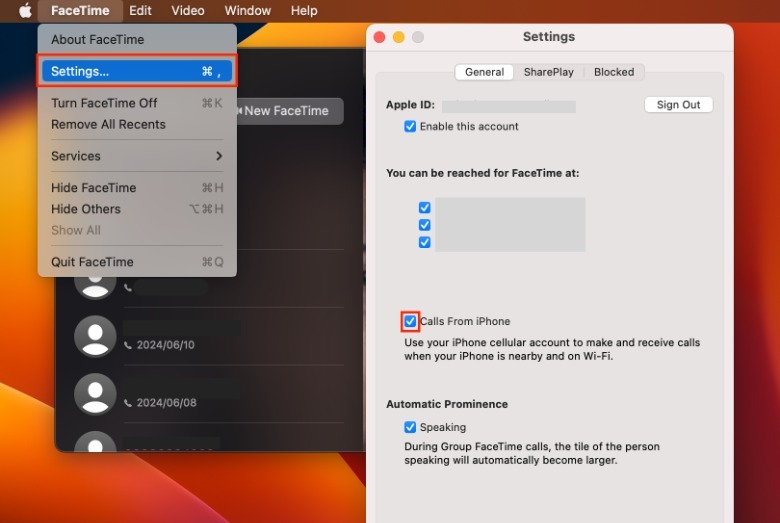Open the Video menu
The width and height of the screenshot is (780, 523).
tap(188, 10)
